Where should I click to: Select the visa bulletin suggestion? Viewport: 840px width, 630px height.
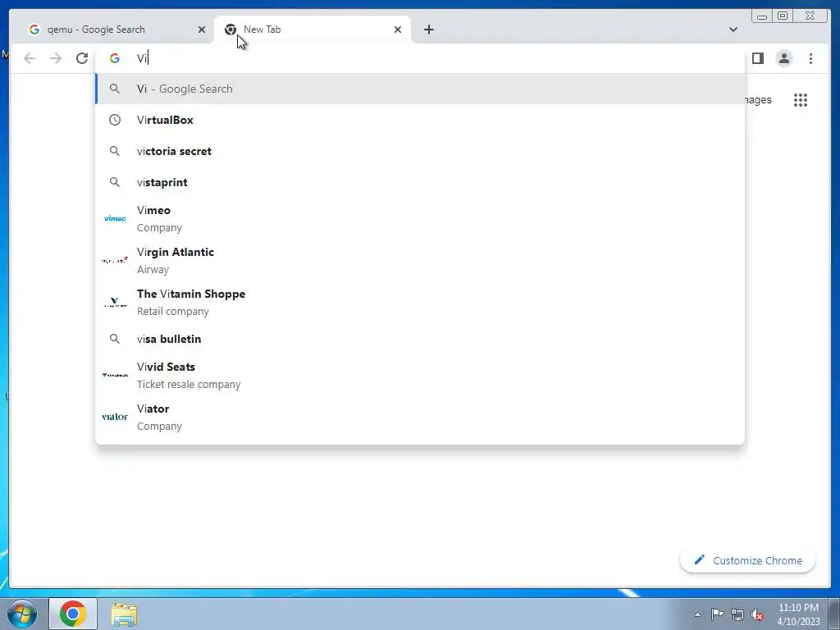[420, 339]
